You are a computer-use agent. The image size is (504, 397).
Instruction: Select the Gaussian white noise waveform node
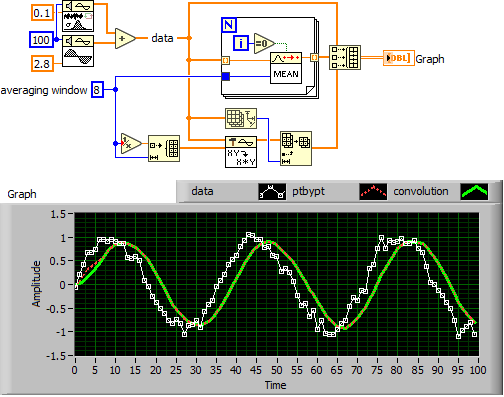(x=78, y=16)
